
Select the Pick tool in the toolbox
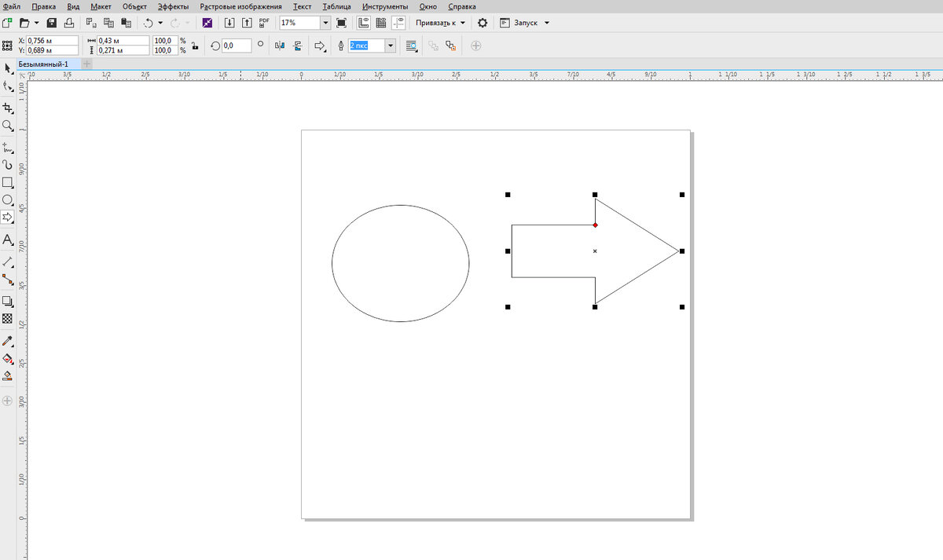pyautogui.click(x=8, y=69)
